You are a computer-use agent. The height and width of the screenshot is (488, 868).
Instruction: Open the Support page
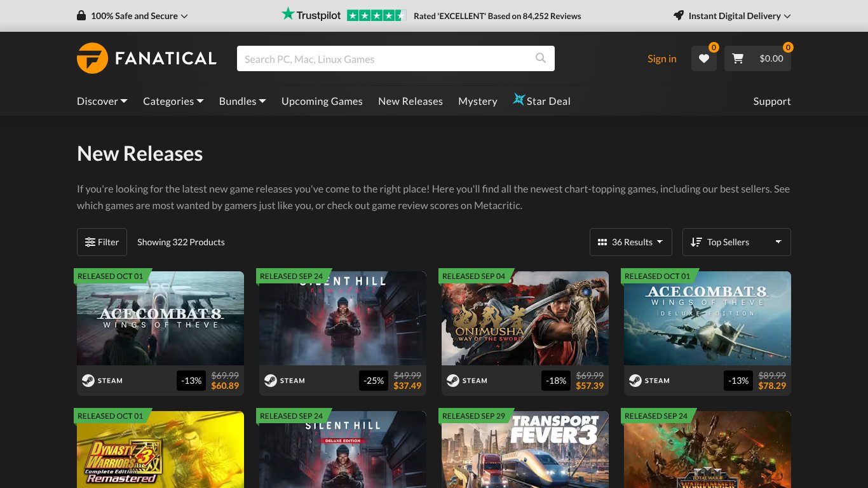click(x=772, y=101)
